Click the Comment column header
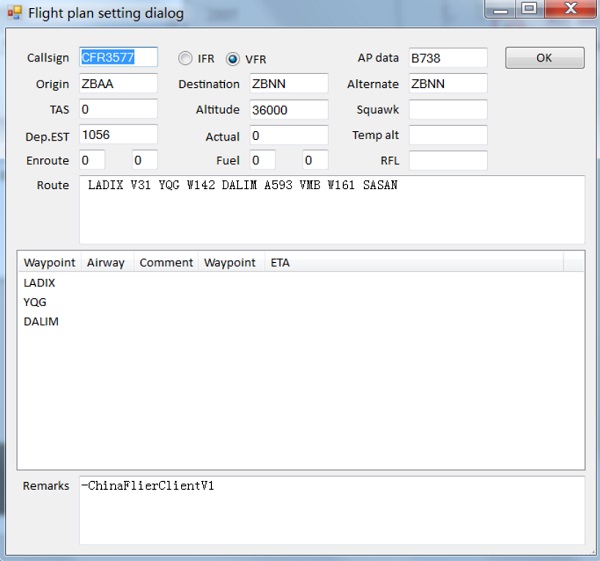The height and width of the screenshot is (561, 600). coord(166,263)
